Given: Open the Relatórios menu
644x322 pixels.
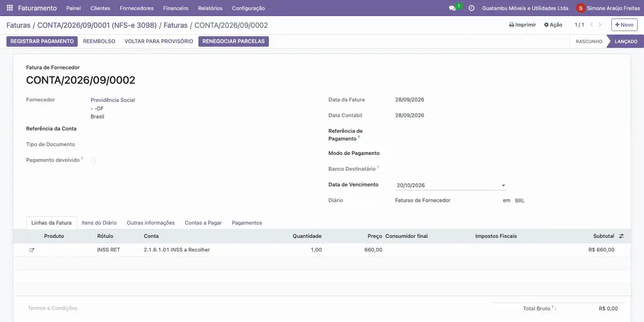Looking at the screenshot, I should [210, 8].
